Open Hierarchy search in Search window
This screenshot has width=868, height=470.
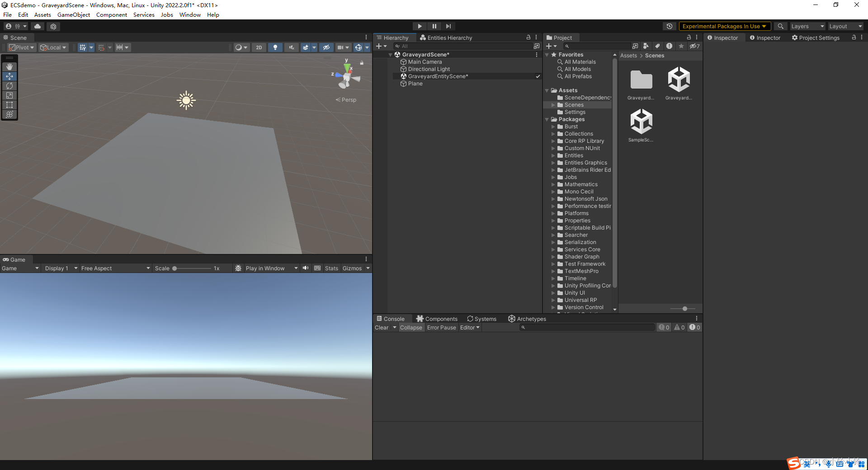pos(537,46)
